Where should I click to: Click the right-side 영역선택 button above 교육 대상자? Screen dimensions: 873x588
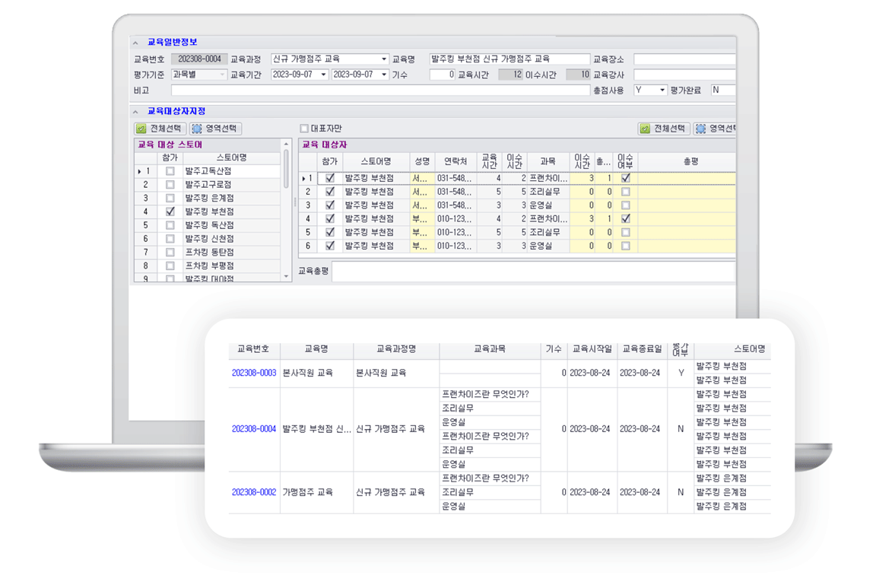click(716, 129)
